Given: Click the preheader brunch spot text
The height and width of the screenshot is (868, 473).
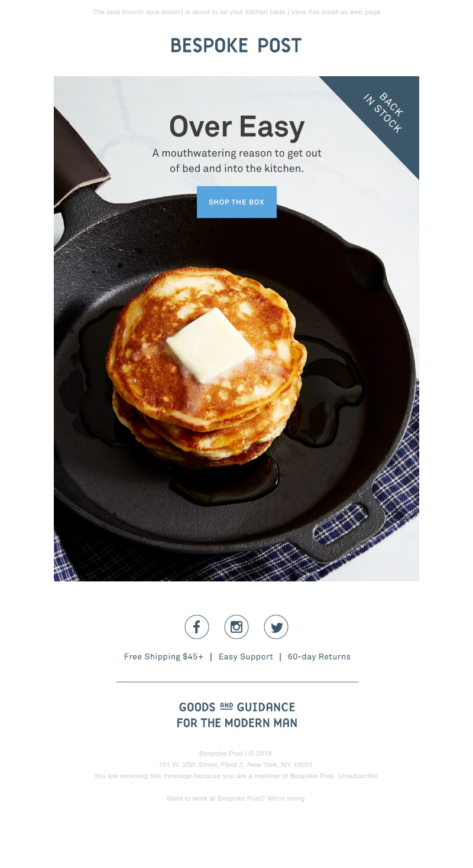Looking at the screenshot, I should click(x=189, y=12).
